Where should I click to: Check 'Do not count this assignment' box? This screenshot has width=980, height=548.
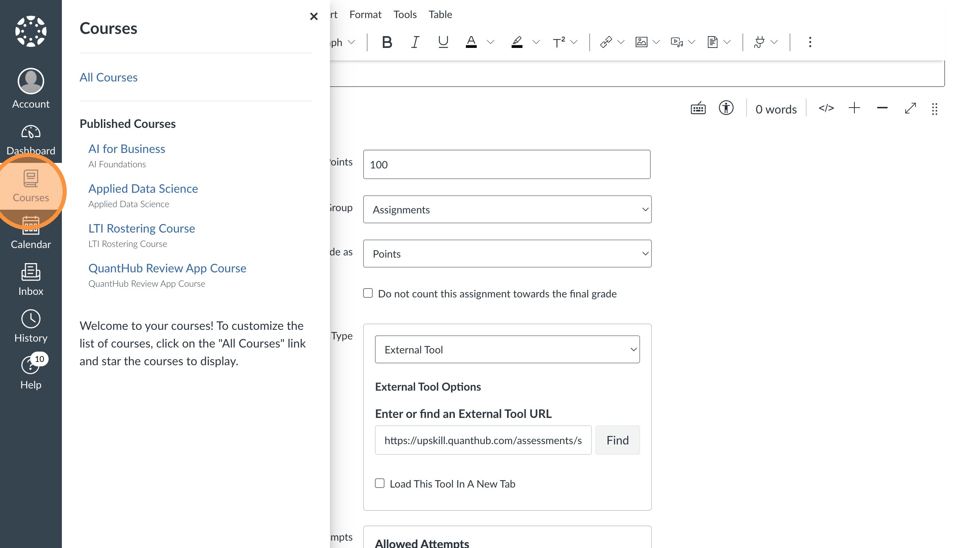(x=368, y=293)
